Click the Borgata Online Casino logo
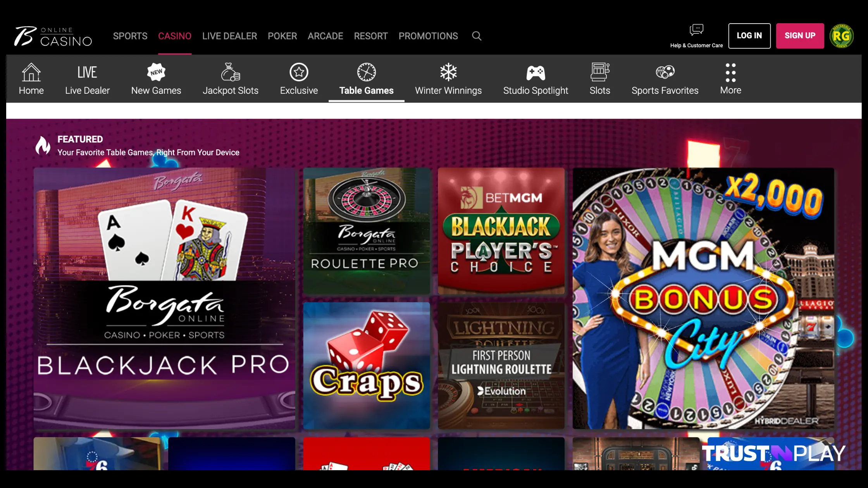 (53, 36)
